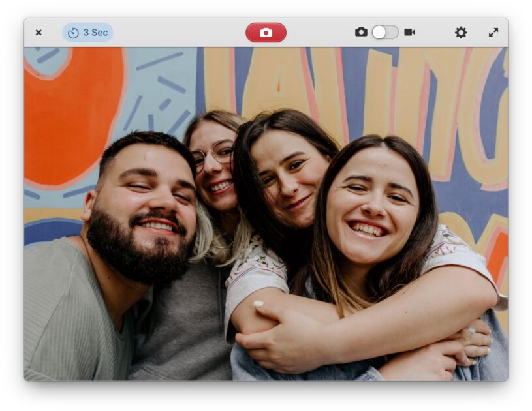
Task: Click the laughing woman on the right
Action: (372, 202)
